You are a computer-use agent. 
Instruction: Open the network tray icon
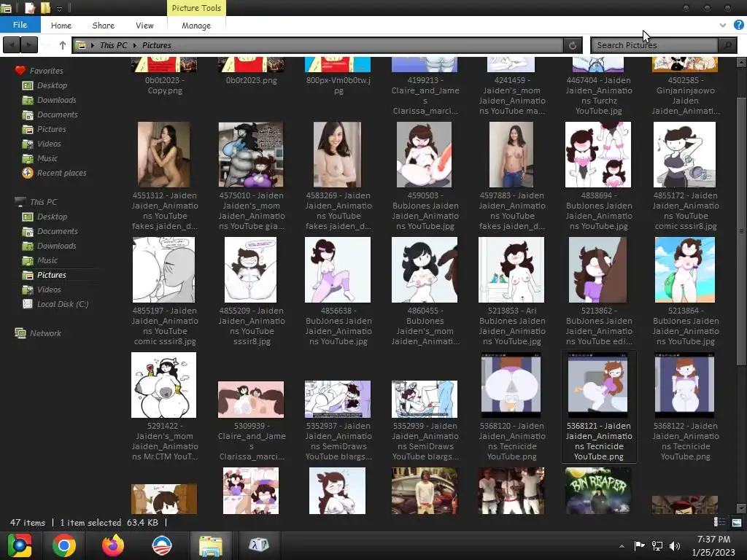tap(657, 545)
